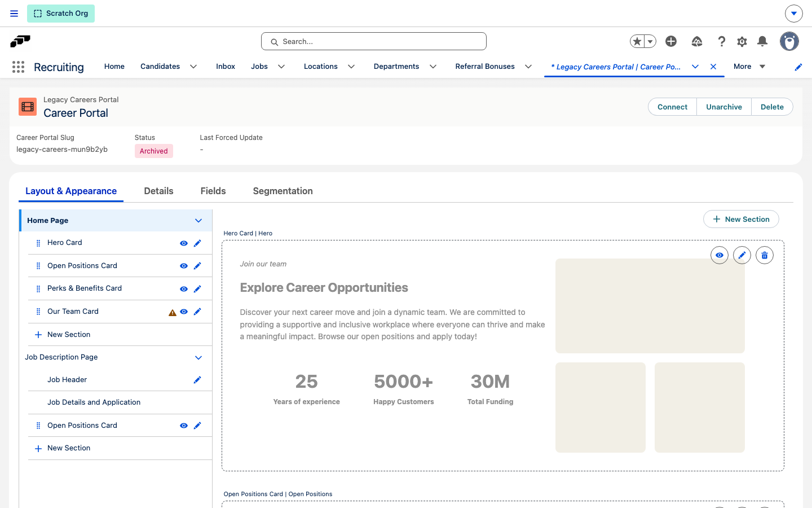Viewport: 812px width, 508px height.
Task: Delete the Hero section with trash icon
Action: [x=765, y=255]
